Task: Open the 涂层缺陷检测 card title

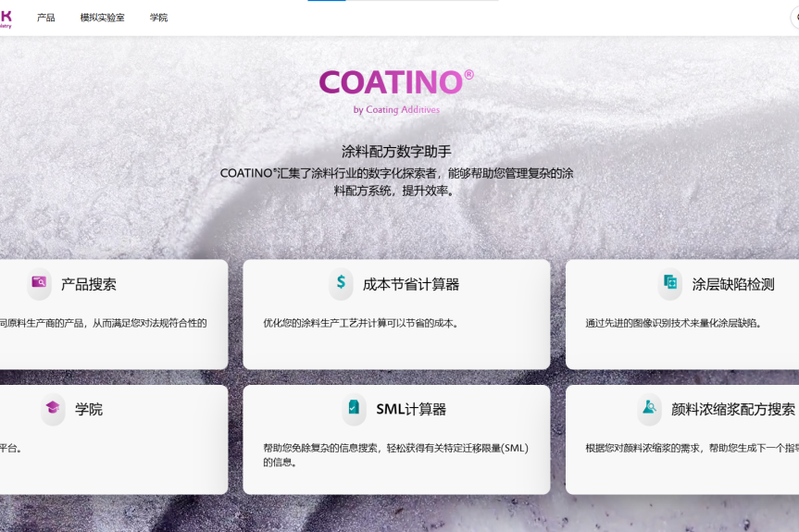Action: [x=733, y=284]
